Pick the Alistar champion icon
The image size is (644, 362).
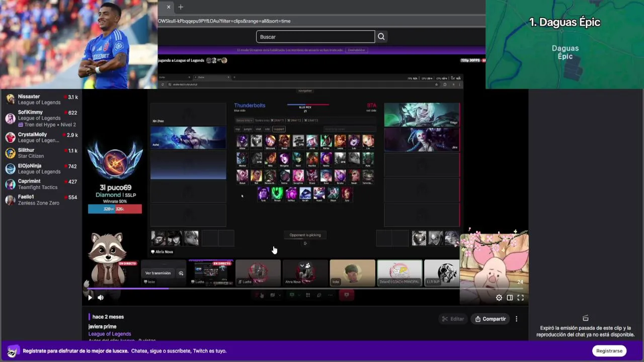pyautogui.click(x=243, y=141)
